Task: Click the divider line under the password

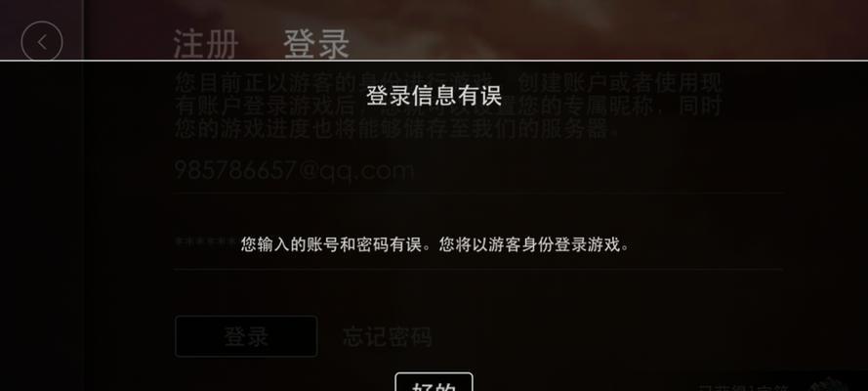Action: click(478, 269)
